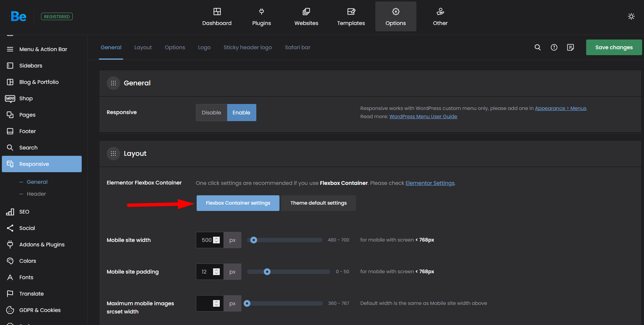Click the SEO chart icon
644x325 pixels.
10,212
